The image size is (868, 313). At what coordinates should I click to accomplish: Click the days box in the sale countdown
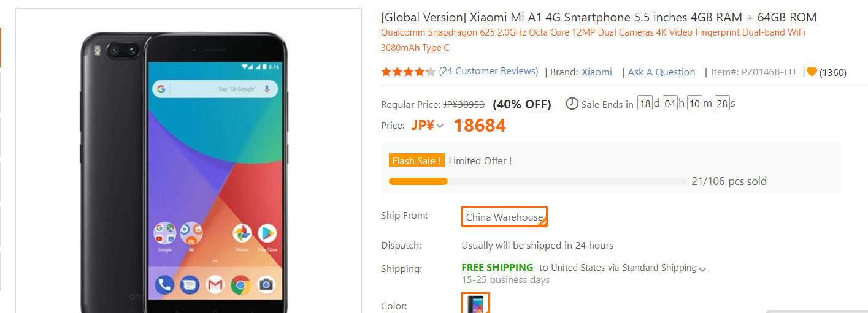(645, 104)
